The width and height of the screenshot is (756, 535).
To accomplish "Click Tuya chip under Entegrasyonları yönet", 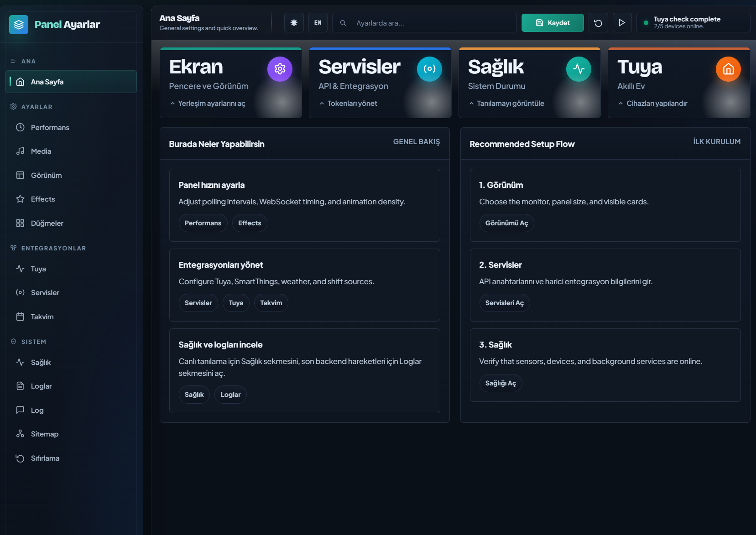I will pyautogui.click(x=236, y=303).
